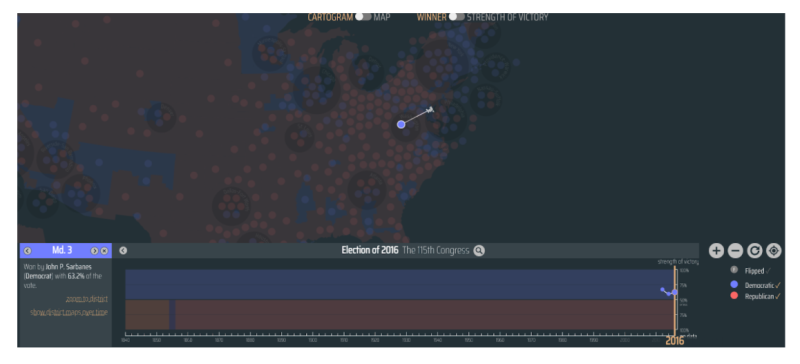Toggle Winner versus Strength of Victory
This screenshot has height=364, width=800.
coord(457,17)
